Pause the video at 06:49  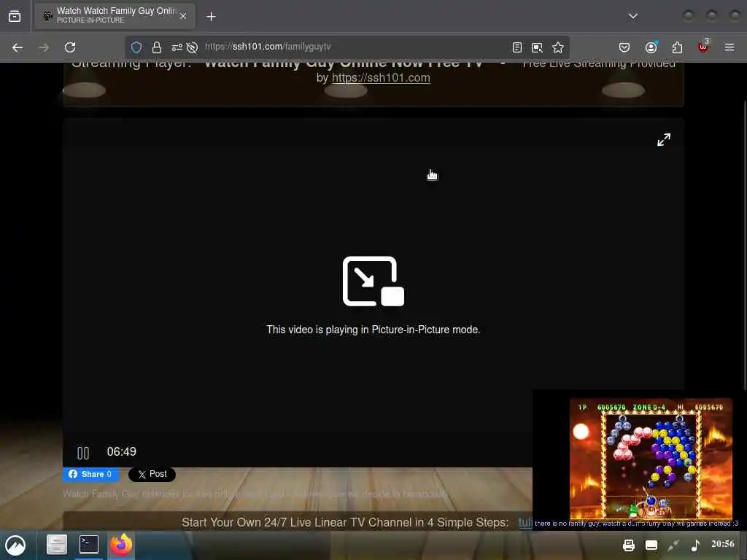[83, 453]
